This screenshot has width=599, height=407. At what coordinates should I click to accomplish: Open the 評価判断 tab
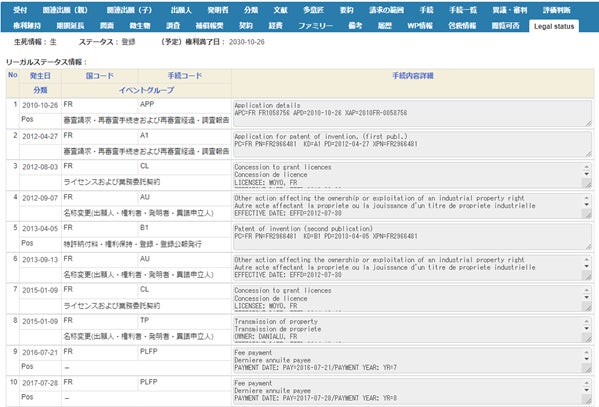[557, 10]
